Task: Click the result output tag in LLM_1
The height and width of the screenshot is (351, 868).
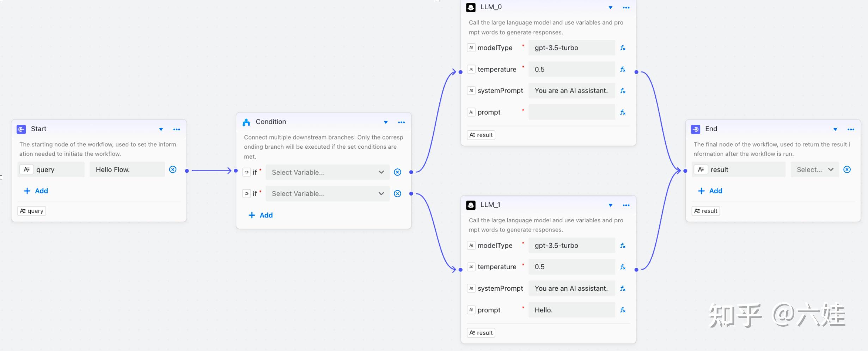Action: pos(481,333)
